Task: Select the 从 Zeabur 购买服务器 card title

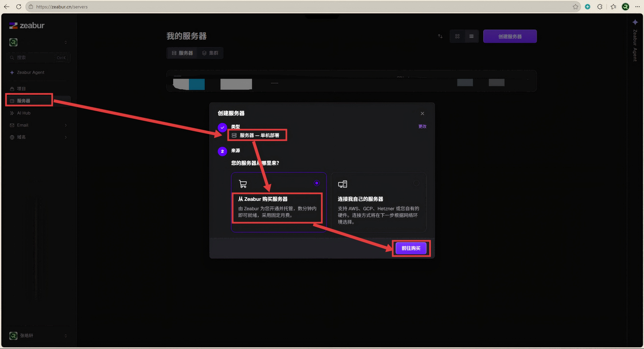Action: click(263, 199)
